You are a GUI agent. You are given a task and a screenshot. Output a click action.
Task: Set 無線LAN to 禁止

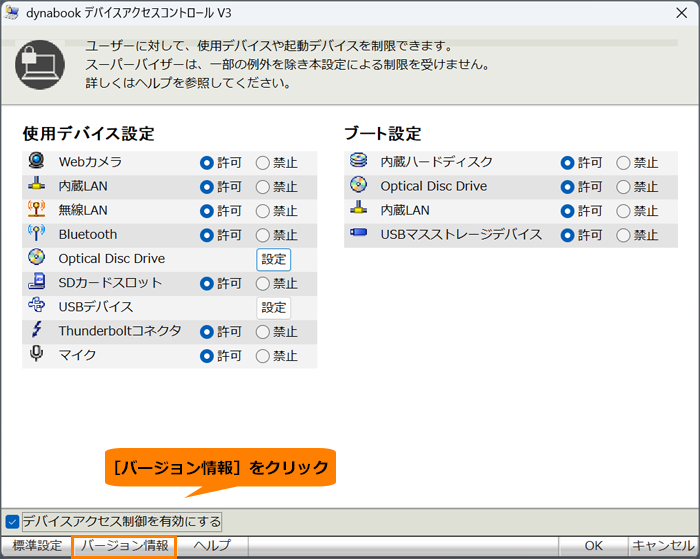coord(262,211)
